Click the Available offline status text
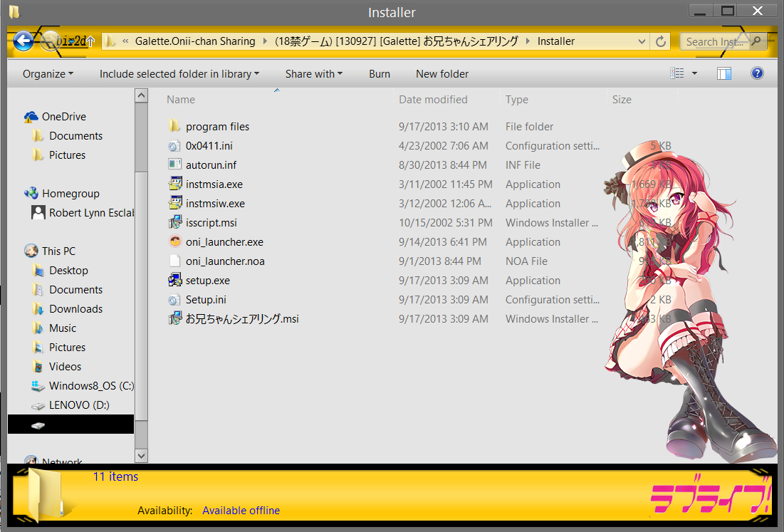The height and width of the screenshot is (532, 784). (241, 511)
